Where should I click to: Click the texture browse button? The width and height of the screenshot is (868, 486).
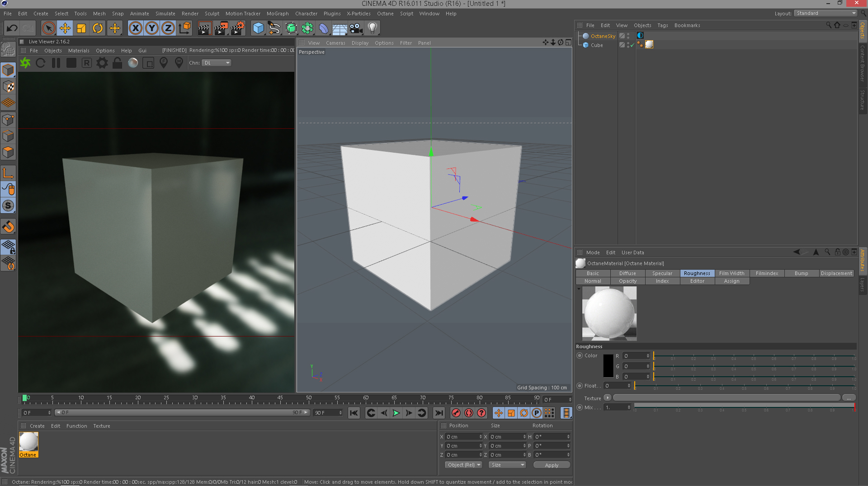tap(849, 398)
